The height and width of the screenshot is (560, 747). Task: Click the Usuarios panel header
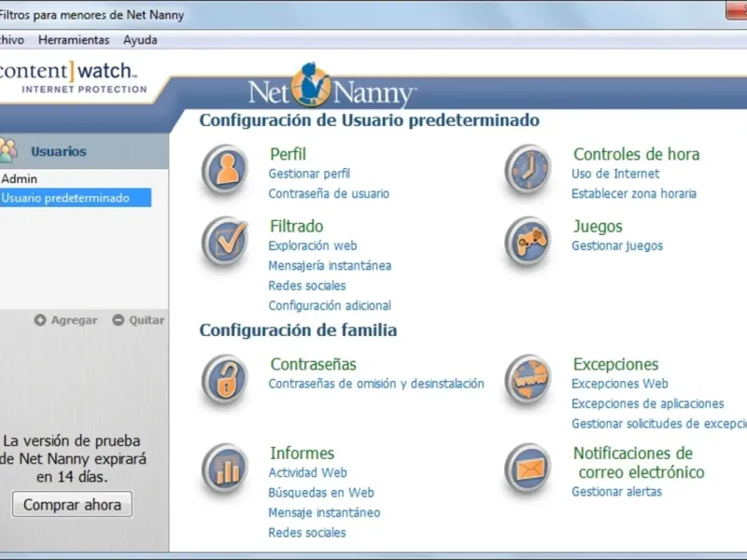(x=84, y=151)
